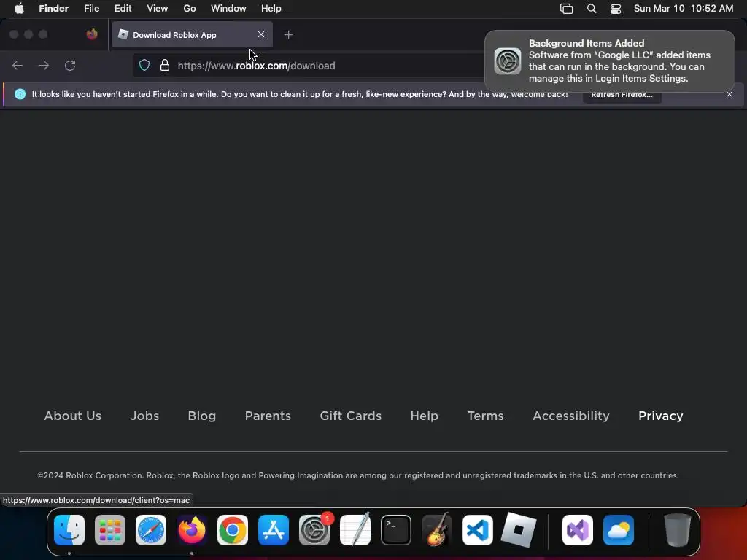Open the Go menu

pyautogui.click(x=190, y=9)
